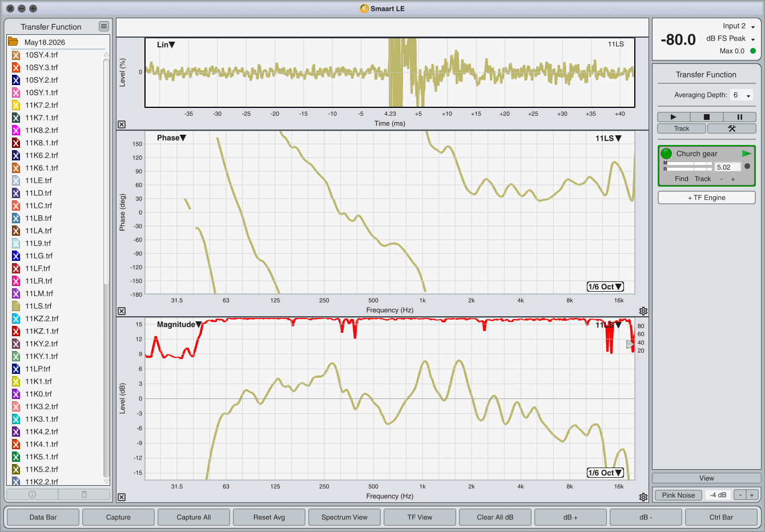This screenshot has width=765, height=532.
Task: Toggle the Pink Noise generator
Action: click(678, 495)
